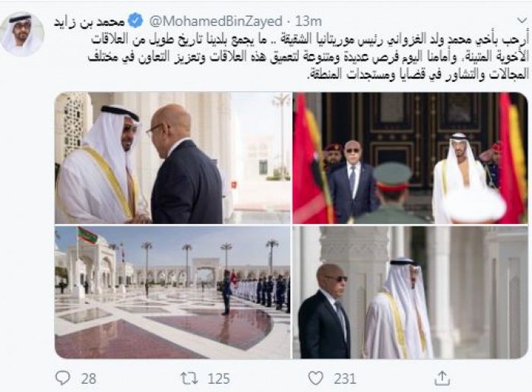Open the 13m timestamp link
The width and height of the screenshot is (532, 392).
coord(309,21)
